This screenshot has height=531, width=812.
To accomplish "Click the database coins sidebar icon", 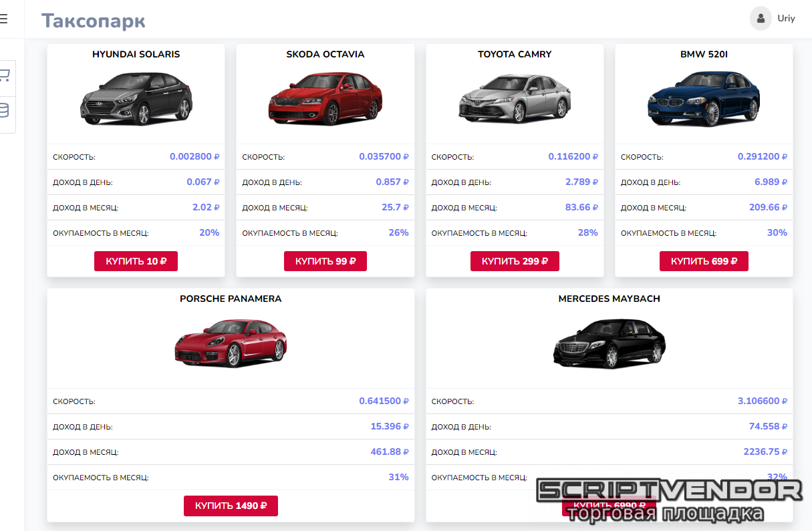I will 4,110.
